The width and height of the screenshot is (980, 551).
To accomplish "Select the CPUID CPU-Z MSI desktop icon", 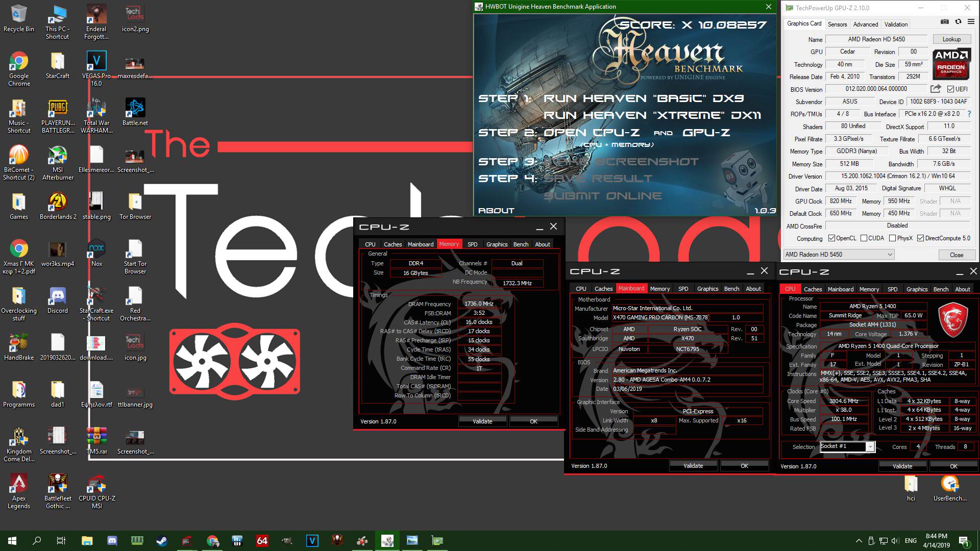I will pos(96,491).
